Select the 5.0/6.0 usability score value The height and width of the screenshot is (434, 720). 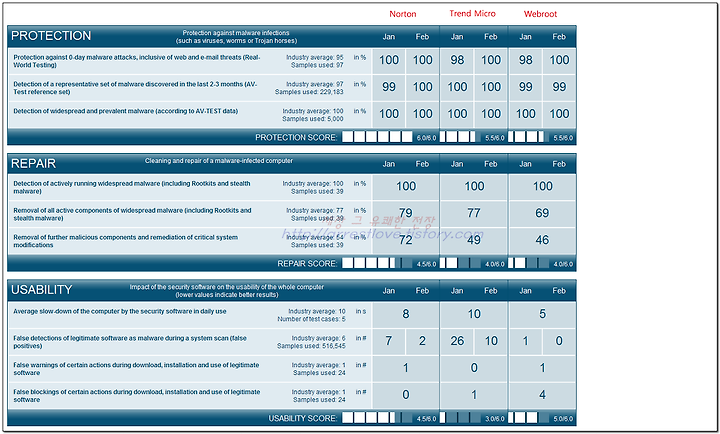click(563, 419)
